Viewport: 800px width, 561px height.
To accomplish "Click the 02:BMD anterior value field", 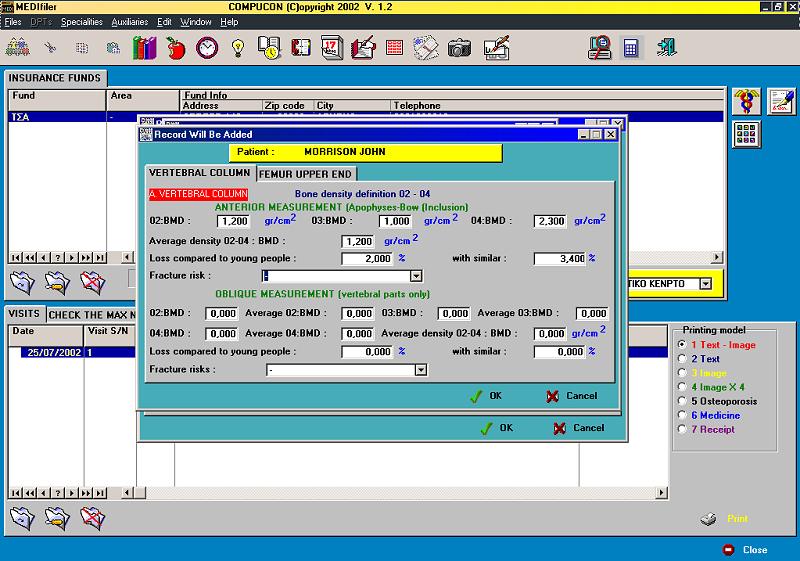I will tap(234, 221).
